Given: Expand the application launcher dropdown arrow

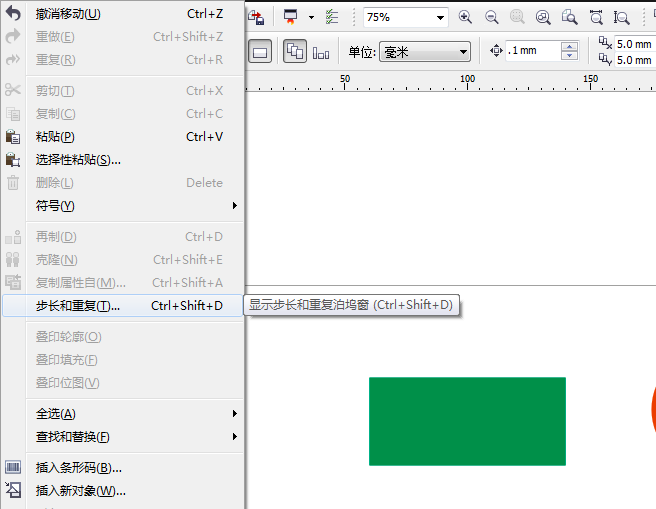Looking at the screenshot, I should click(x=311, y=18).
